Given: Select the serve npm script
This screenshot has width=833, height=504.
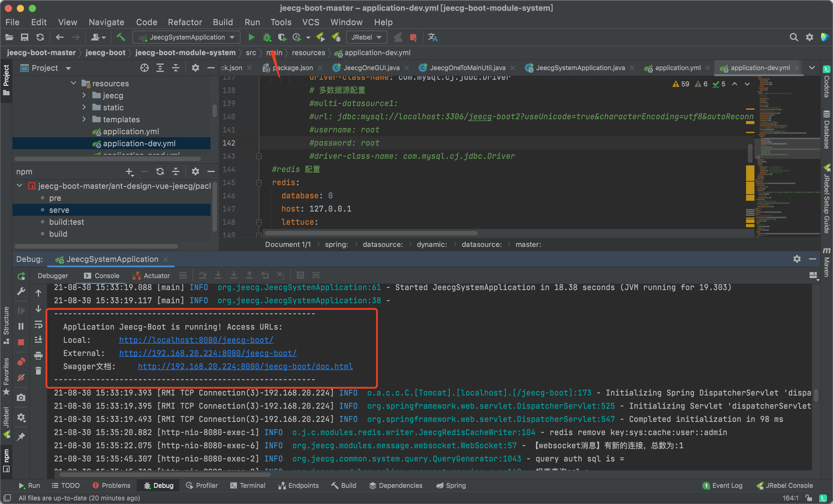Looking at the screenshot, I should tap(59, 210).
